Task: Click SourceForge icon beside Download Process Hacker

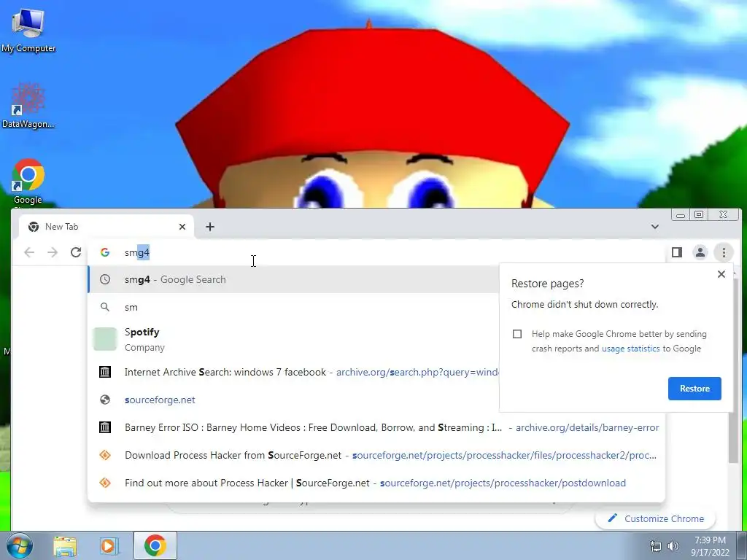Action: click(x=105, y=455)
